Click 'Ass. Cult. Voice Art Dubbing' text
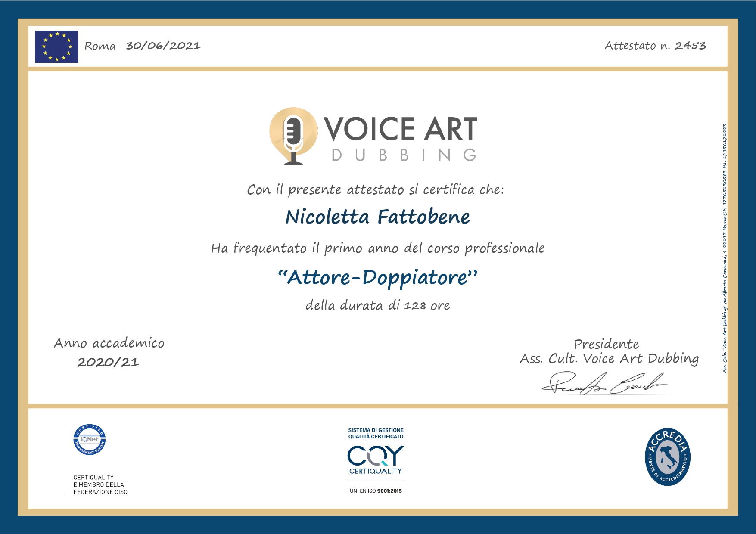 [x=609, y=359]
